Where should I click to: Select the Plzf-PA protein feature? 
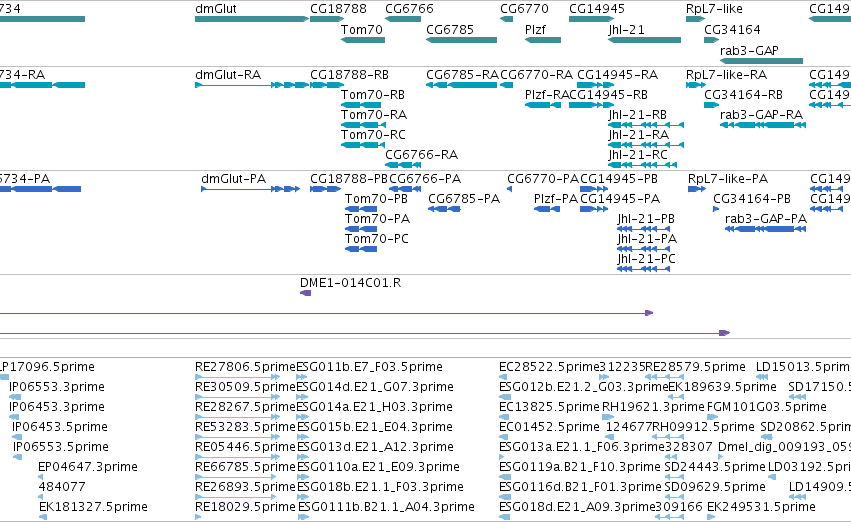pos(547,209)
